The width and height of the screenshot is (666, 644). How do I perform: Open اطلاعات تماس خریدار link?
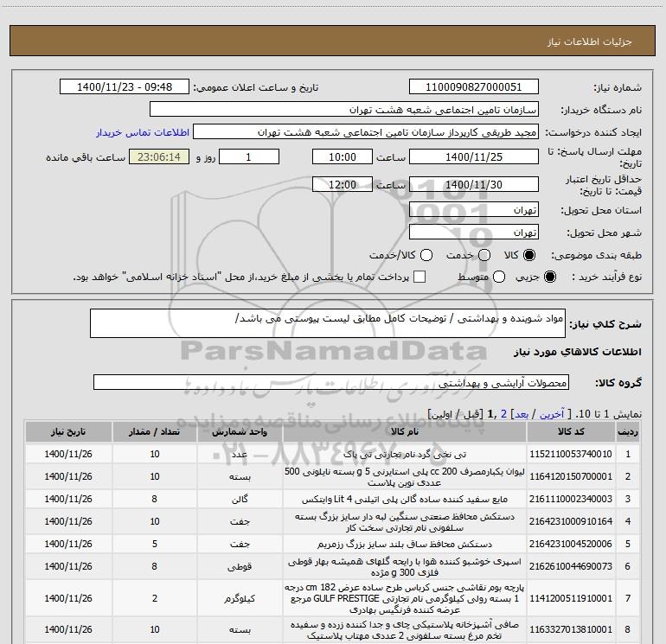(143, 132)
